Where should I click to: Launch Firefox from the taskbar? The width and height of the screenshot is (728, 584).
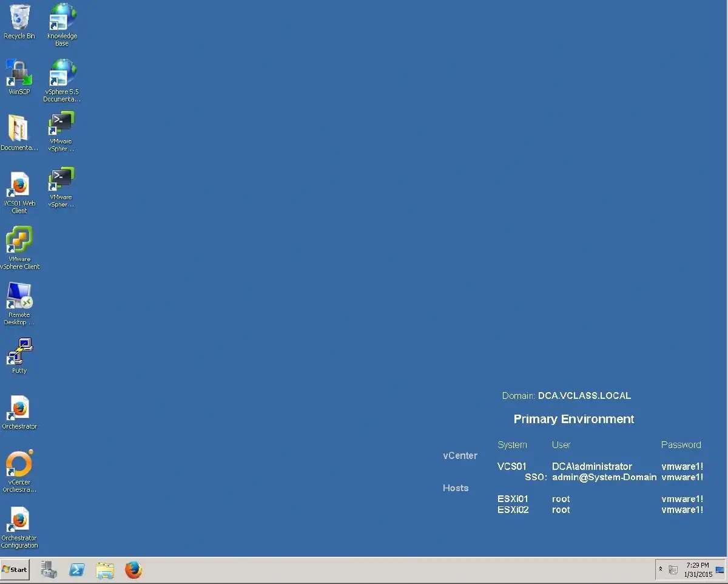133,570
